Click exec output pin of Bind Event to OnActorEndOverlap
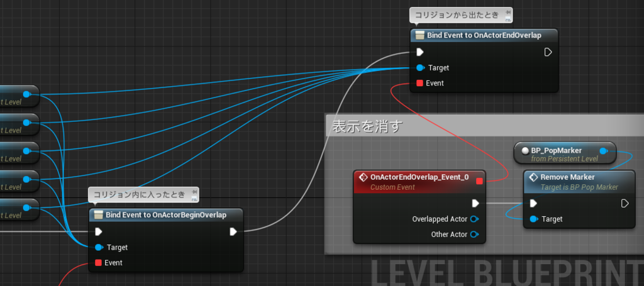Viewport: 644px width, 286px height. click(x=548, y=52)
